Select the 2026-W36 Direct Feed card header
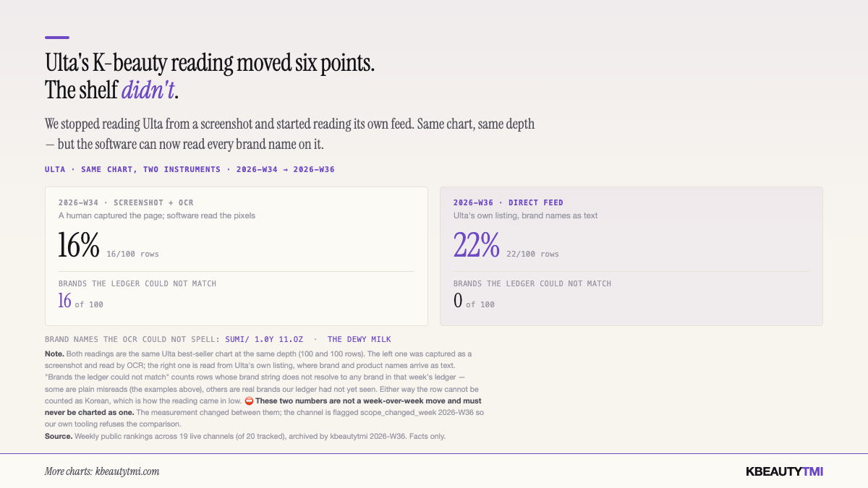 (x=508, y=202)
